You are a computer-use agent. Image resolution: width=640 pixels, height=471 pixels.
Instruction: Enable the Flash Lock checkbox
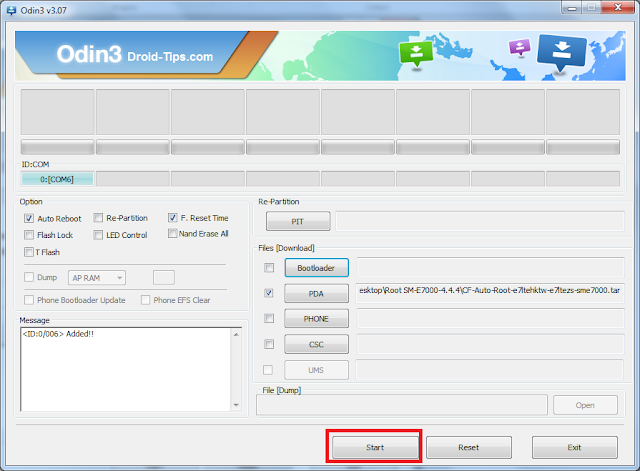click(x=29, y=235)
